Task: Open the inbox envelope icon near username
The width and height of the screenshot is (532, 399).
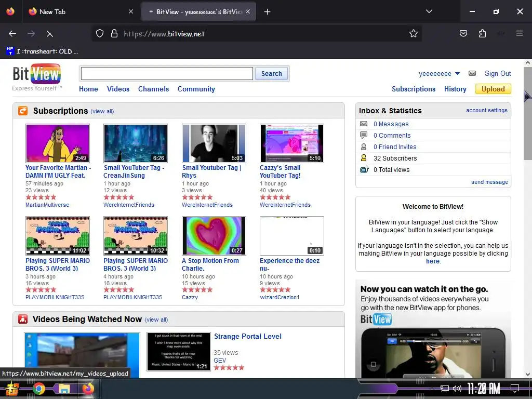Action: (x=472, y=73)
